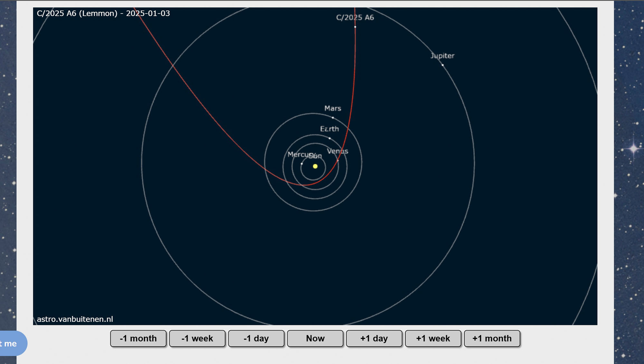
Task: Click the Mercury planet dot
Action: coord(302,164)
